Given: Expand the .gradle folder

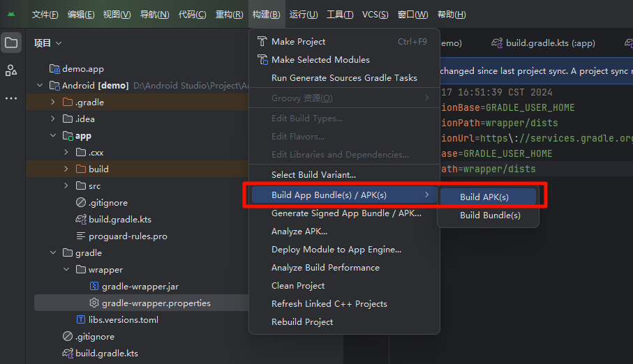Looking at the screenshot, I should [x=52, y=103].
